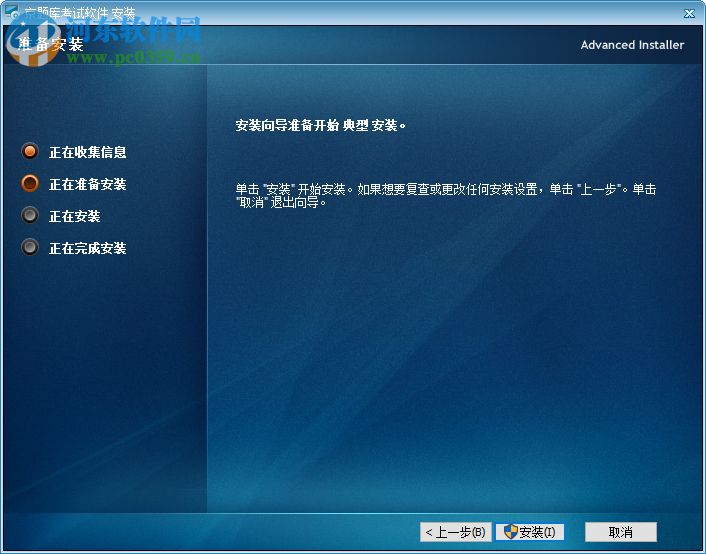The width and height of the screenshot is (706, 554).
Task: Go back with the 上一步(B) button
Action: point(456,532)
